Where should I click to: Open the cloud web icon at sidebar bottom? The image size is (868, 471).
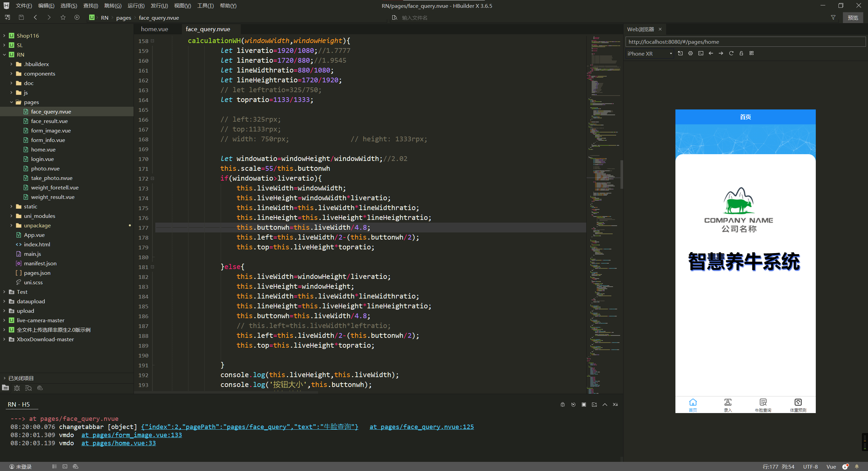tap(40, 388)
